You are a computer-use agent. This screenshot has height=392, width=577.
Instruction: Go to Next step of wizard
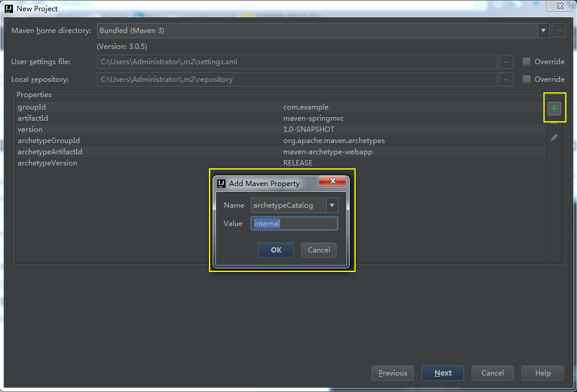click(443, 373)
